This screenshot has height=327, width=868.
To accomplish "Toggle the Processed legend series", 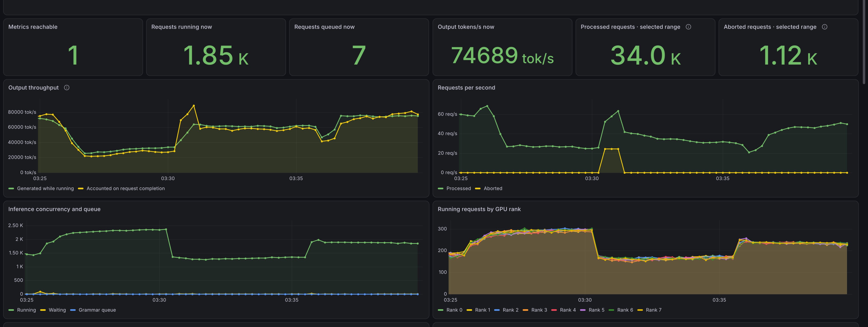I will point(459,189).
